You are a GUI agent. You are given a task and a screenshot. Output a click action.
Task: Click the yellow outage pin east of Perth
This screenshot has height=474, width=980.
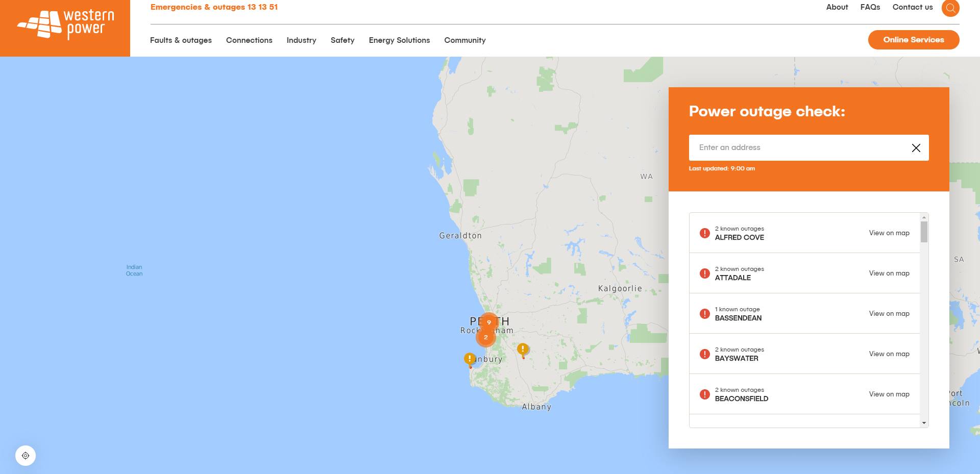(523, 350)
